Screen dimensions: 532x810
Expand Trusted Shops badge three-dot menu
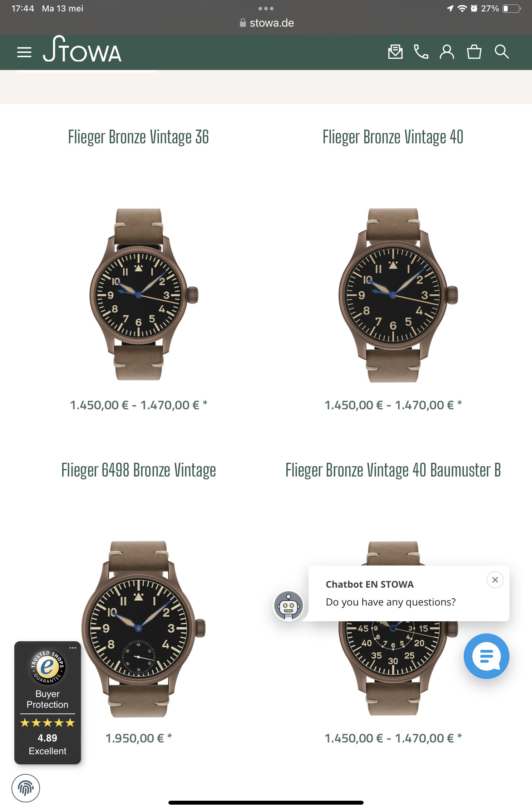(x=73, y=648)
